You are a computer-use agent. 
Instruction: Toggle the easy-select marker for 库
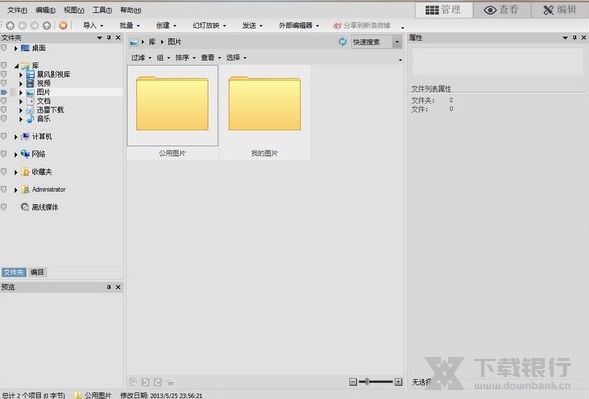(4, 65)
